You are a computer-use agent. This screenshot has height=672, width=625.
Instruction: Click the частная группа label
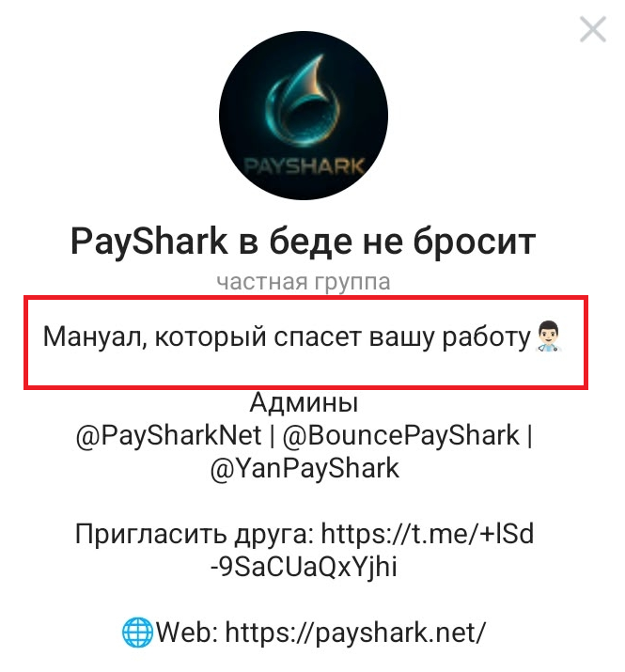303,282
